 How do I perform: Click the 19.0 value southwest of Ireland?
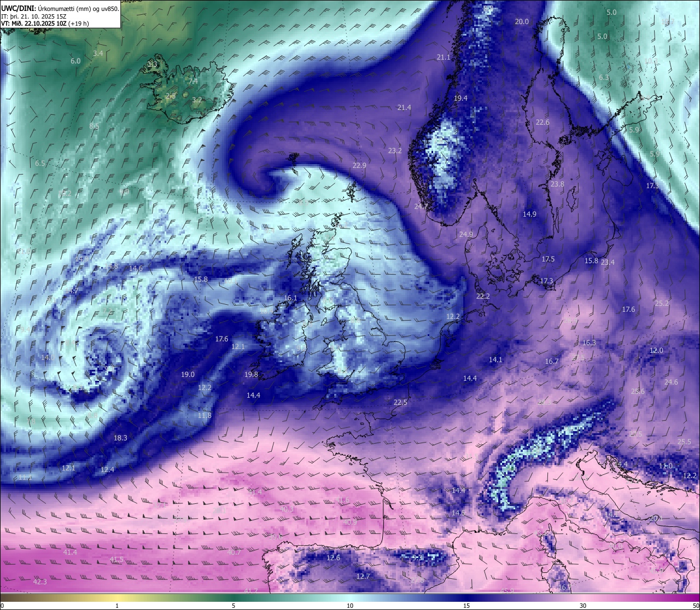pyautogui.click(x=188, y=375)
